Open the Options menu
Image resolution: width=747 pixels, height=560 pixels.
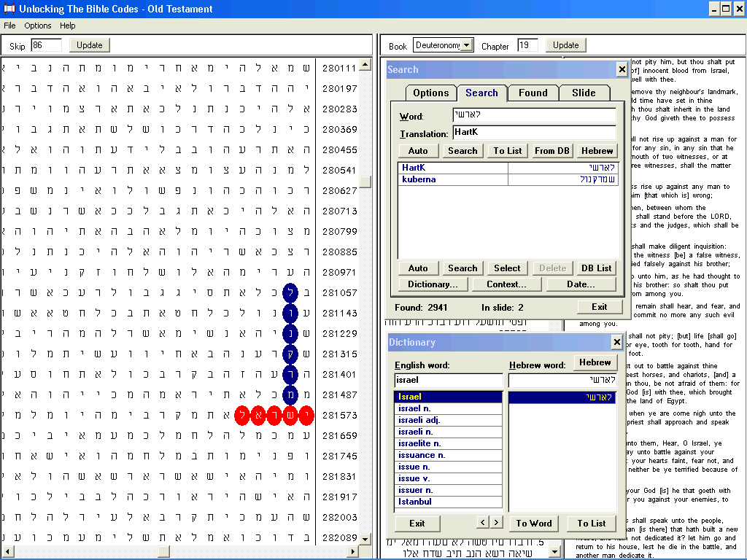click(x=38, y=26)
